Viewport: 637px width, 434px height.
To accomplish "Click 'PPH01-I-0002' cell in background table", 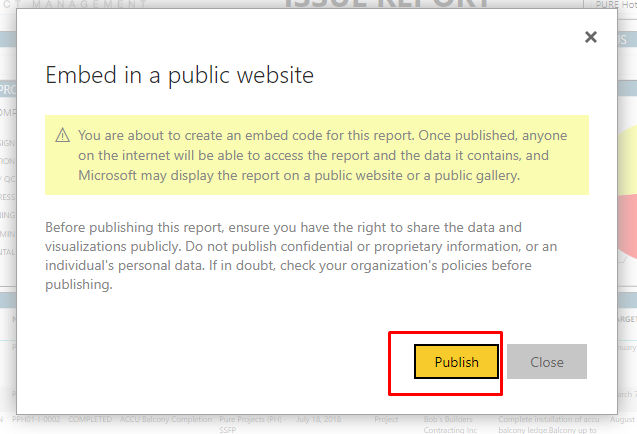I will (36, 419).
